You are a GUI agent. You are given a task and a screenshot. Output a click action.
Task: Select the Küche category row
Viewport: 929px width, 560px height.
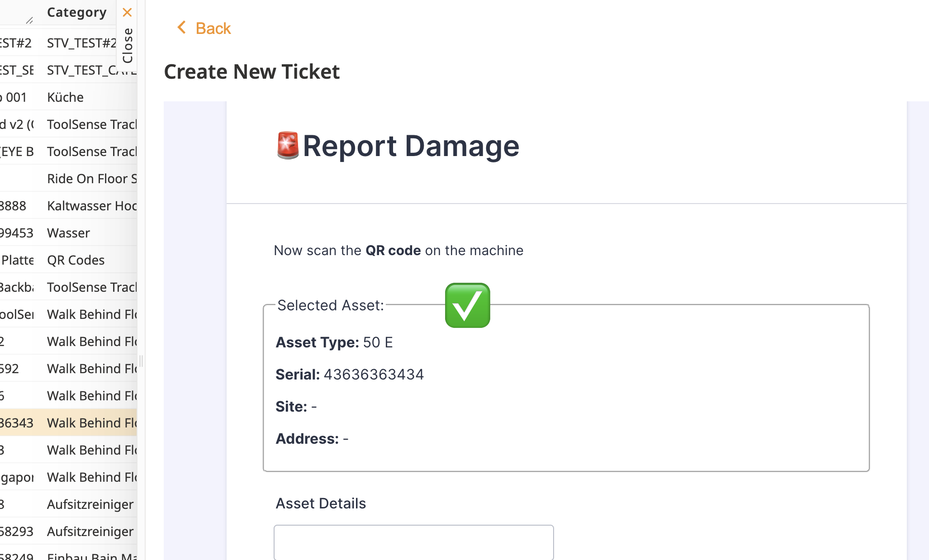(x=66, y=97)
